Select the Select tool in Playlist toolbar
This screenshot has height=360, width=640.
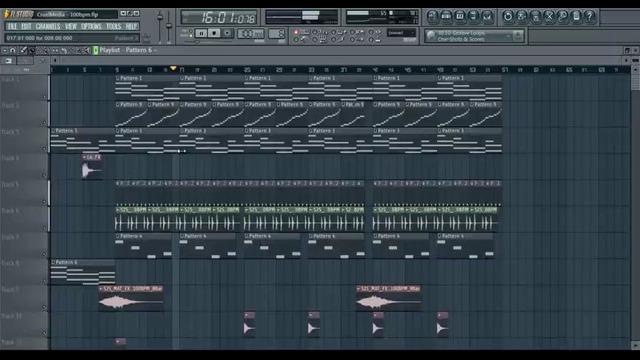click(71, 50)
